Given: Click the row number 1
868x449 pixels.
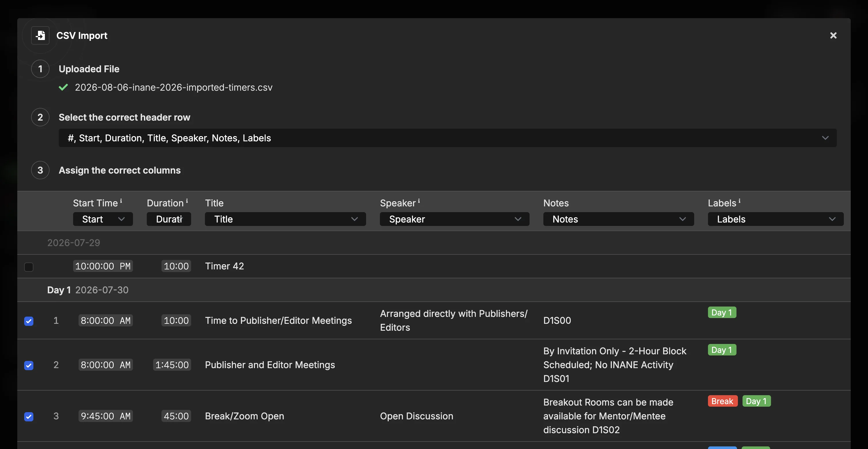Looking at the screenshot, I should 56,320.
